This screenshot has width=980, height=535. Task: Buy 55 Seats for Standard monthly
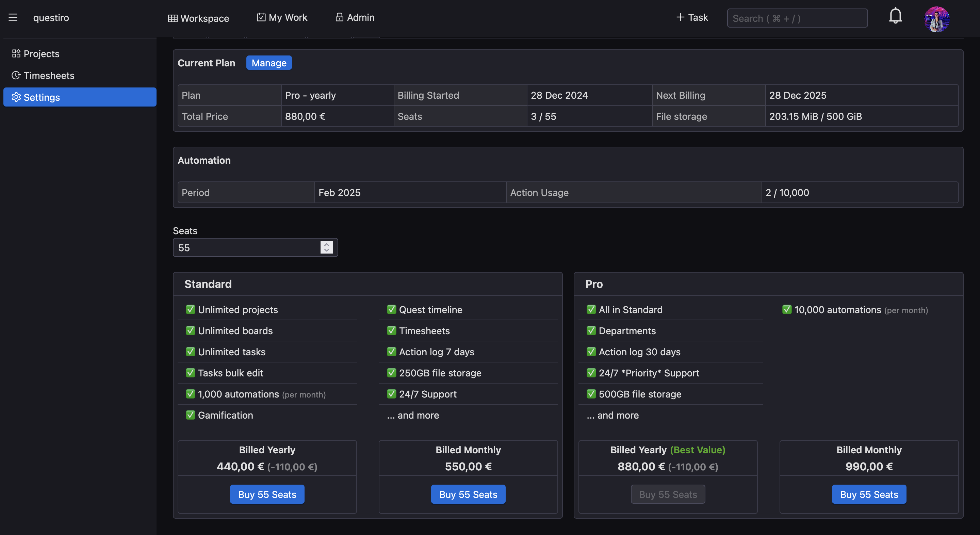click(468, 494)
